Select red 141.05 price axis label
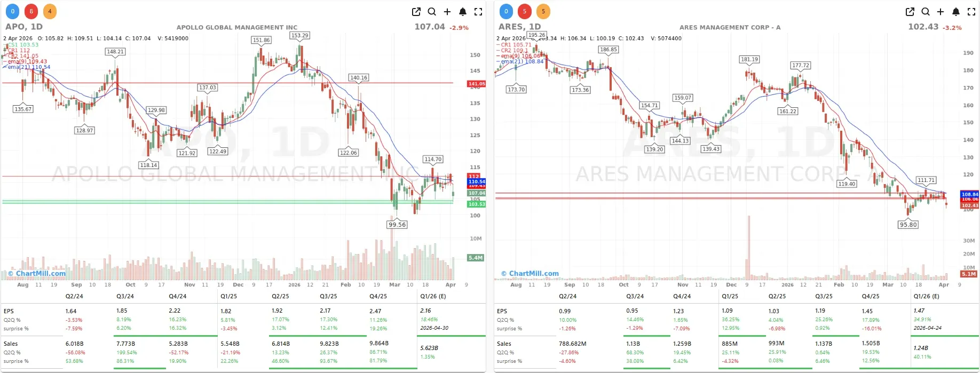 tap(477, 84)
